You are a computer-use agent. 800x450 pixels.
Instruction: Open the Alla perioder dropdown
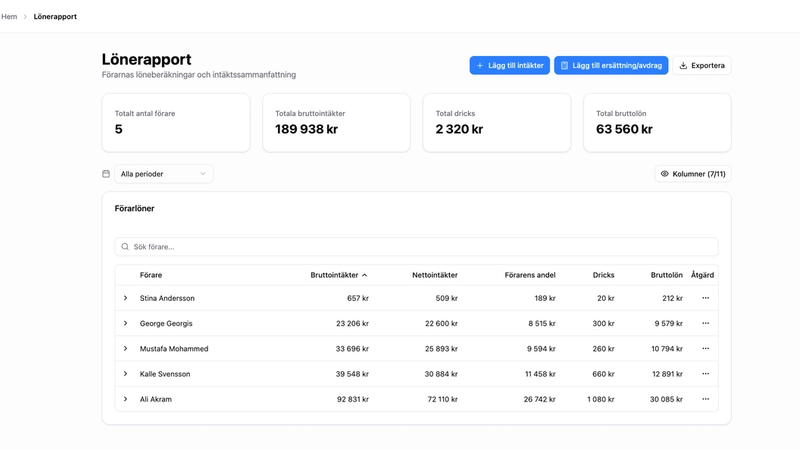click(164, 174)
